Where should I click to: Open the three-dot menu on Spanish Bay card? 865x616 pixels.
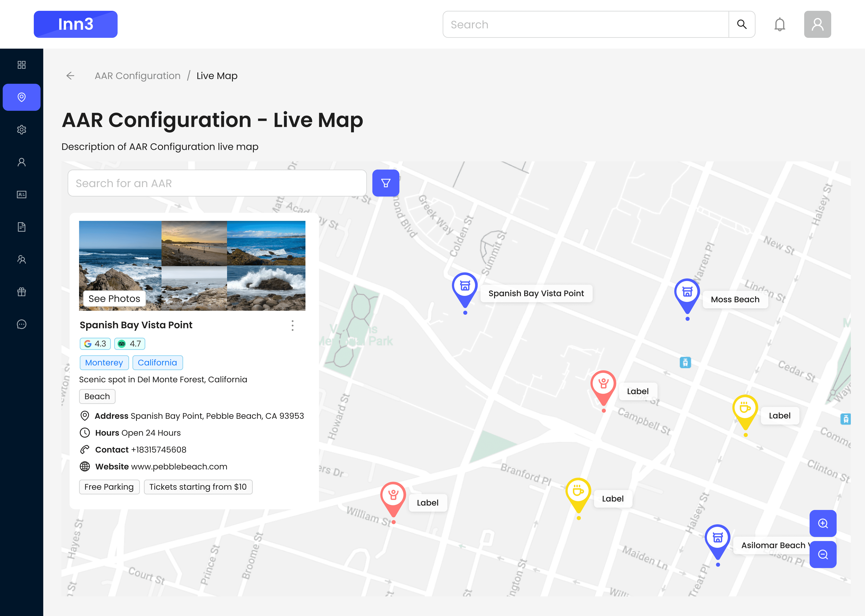point(292,325)
